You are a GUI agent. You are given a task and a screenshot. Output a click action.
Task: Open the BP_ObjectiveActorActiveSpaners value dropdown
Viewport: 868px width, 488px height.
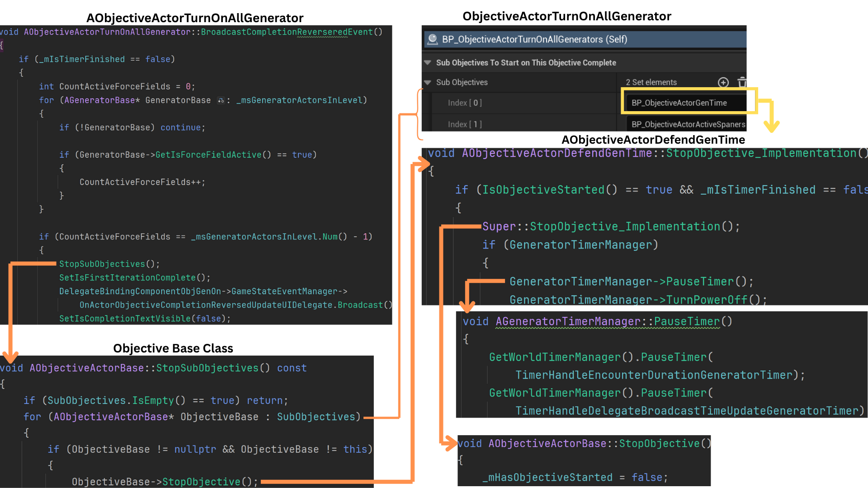687,124
